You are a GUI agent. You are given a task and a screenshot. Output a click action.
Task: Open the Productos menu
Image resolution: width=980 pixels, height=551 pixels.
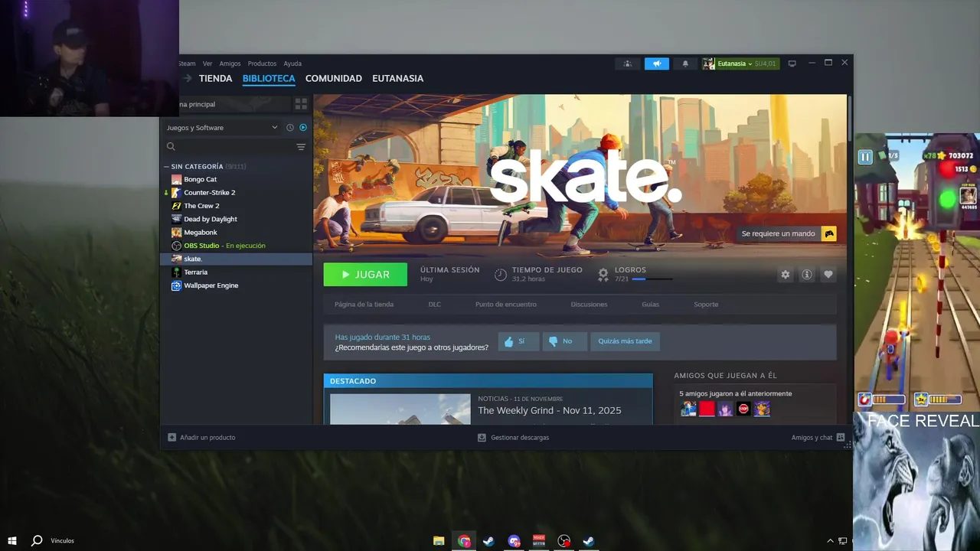[262, 64]
